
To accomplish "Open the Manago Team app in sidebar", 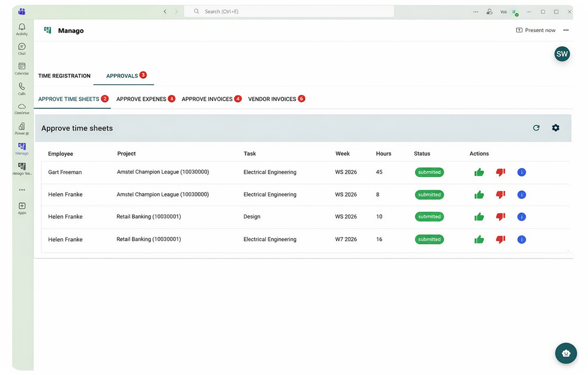I will (x=22, y=168).
